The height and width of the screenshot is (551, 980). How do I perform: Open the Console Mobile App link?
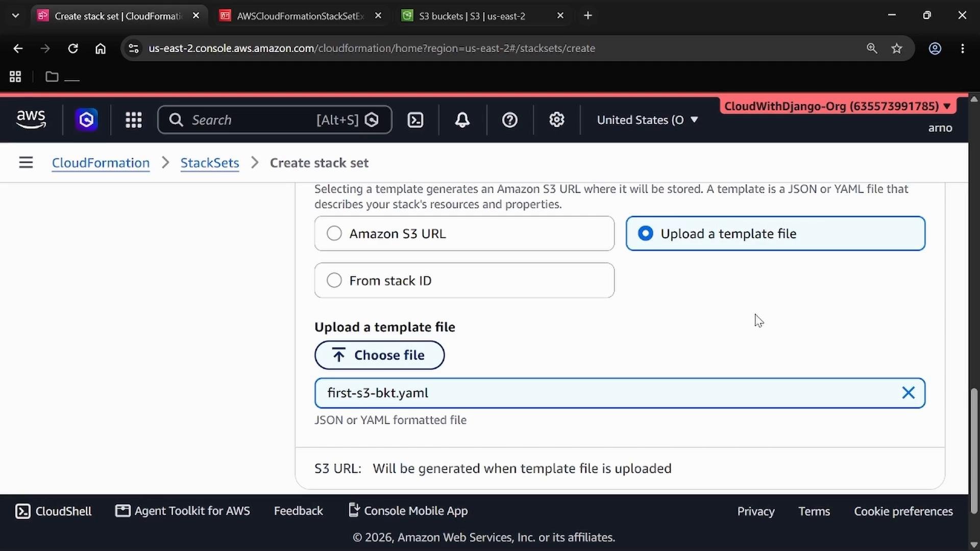[x=408, y=511]
